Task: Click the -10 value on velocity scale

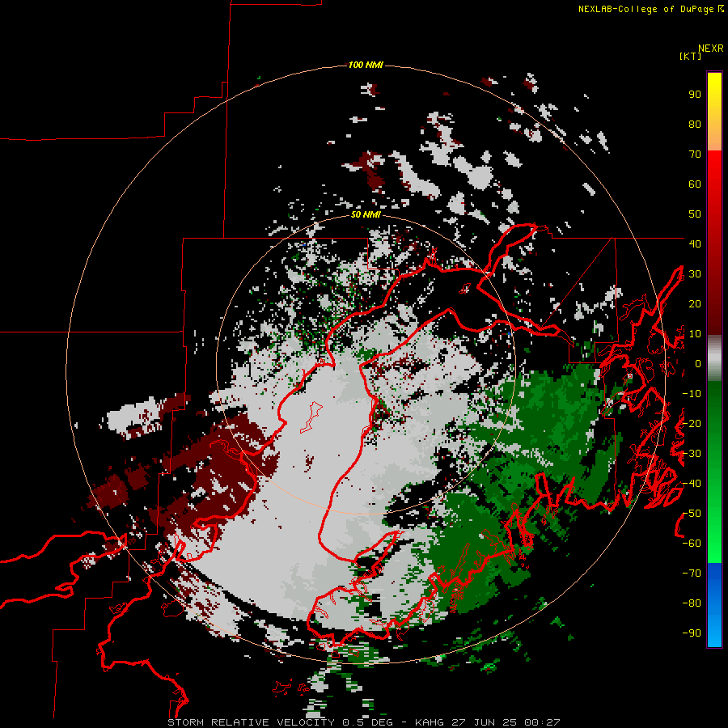Action: click(x=692, y=394)
